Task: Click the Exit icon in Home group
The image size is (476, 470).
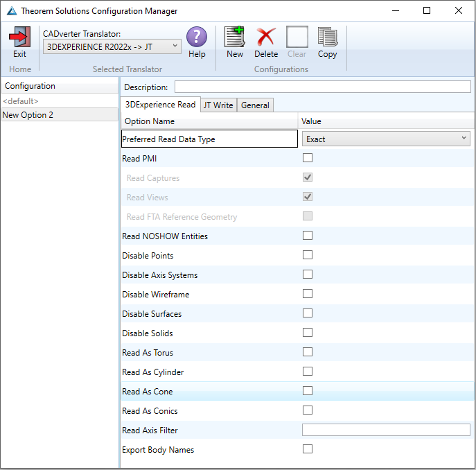Action: pyautogui.click(x=19, y=37)
